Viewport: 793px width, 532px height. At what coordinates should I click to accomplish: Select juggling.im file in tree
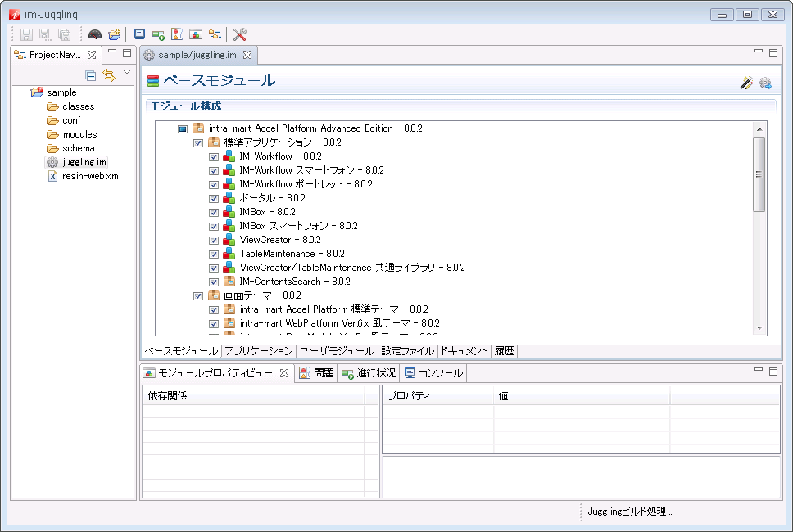click(84, 162)
